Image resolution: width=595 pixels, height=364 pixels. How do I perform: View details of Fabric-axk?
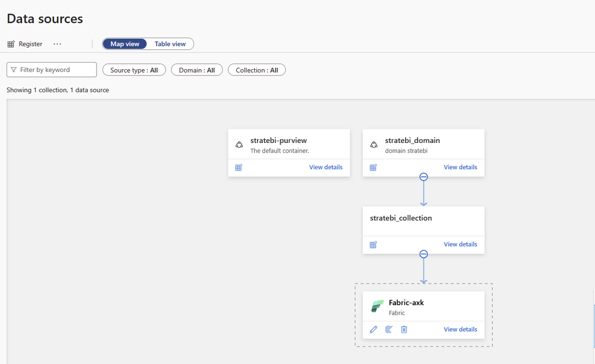tap(460, 329)
